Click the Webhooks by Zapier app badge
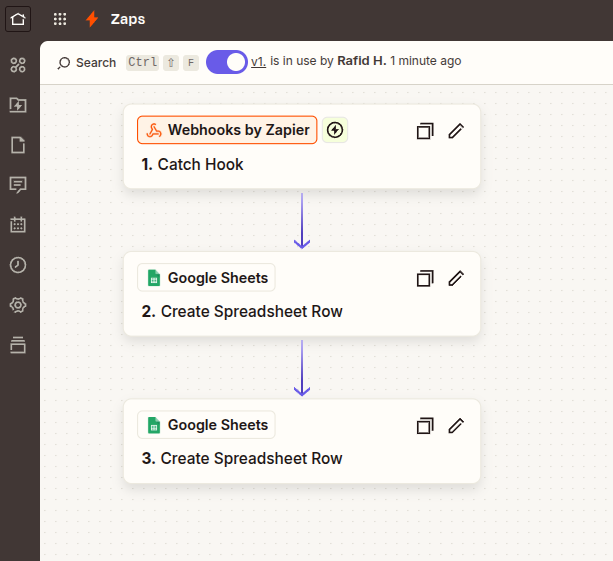Image resolution: width=613 pixels, height=561 pixels. (227, 130)
